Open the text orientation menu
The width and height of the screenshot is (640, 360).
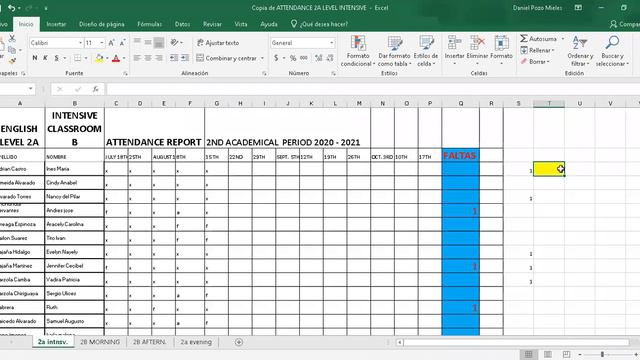[176, 42]
